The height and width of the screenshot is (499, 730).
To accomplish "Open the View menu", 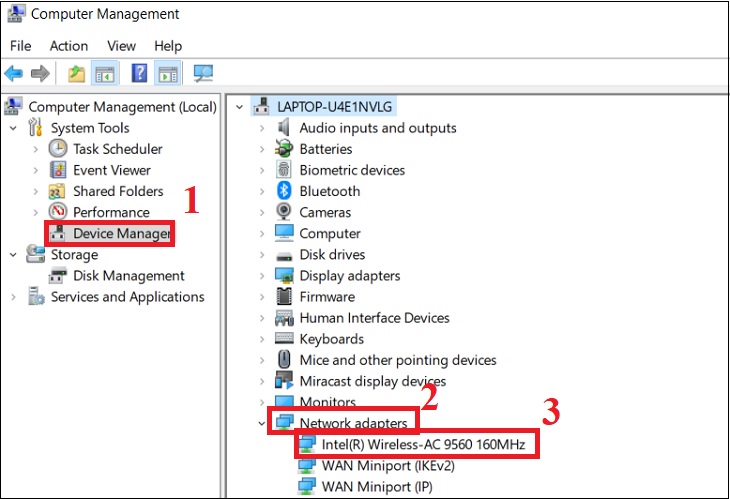I will point(122,46).
